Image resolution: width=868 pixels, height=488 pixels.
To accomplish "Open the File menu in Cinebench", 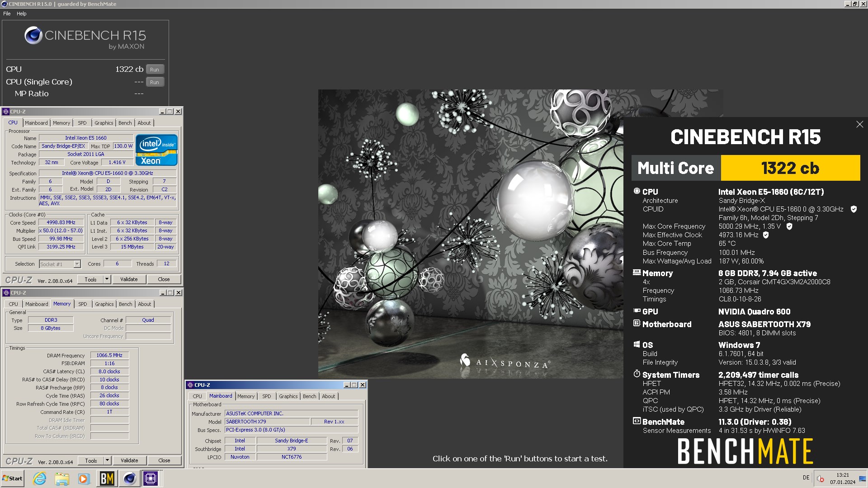I will click(x=7, y=14).
